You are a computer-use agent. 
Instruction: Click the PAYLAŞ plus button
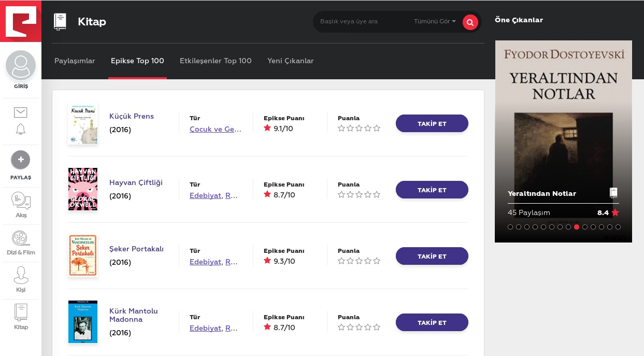pyautogui.click(x=21, y=160)
